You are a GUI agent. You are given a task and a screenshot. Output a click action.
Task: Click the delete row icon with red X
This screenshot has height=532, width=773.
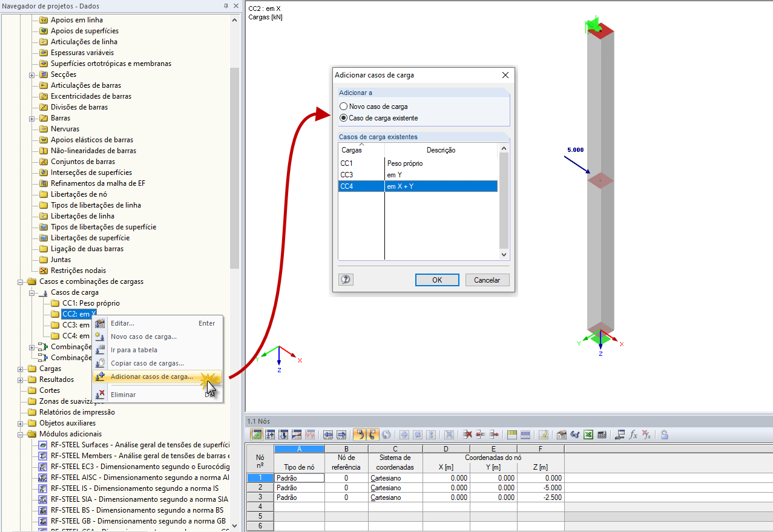(x=467, y=435)
